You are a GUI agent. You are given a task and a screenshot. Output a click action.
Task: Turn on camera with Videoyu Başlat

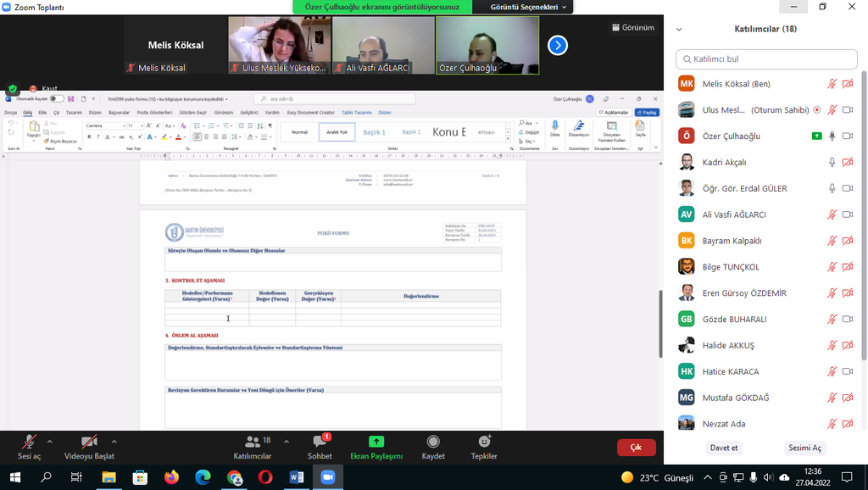[89, 442]
